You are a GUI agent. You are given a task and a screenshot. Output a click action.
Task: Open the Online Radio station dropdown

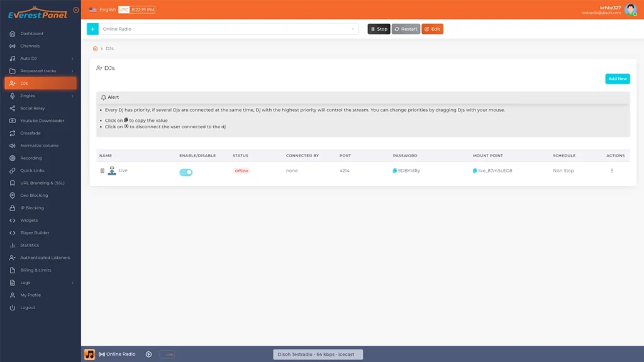[228, 29]
